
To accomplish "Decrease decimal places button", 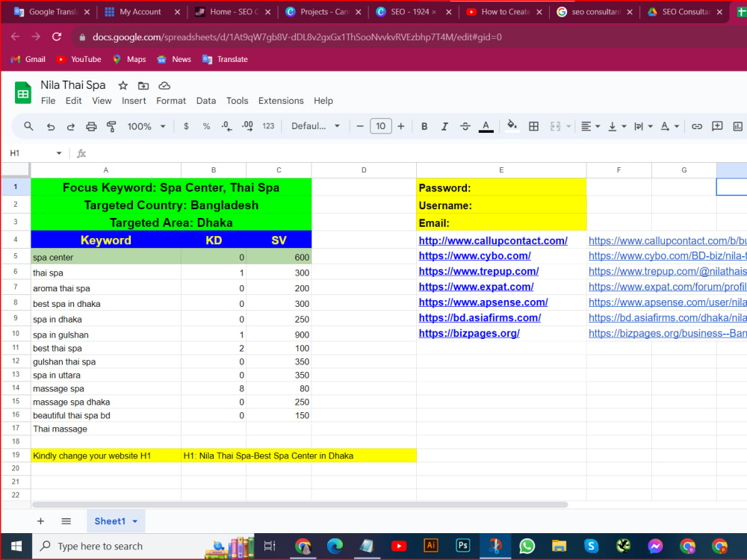I will pos(227,126).
